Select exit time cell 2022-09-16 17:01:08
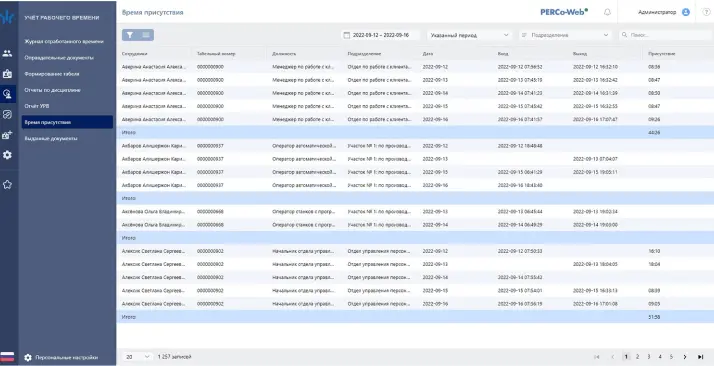The image size is (714, 366). point(595,304)
